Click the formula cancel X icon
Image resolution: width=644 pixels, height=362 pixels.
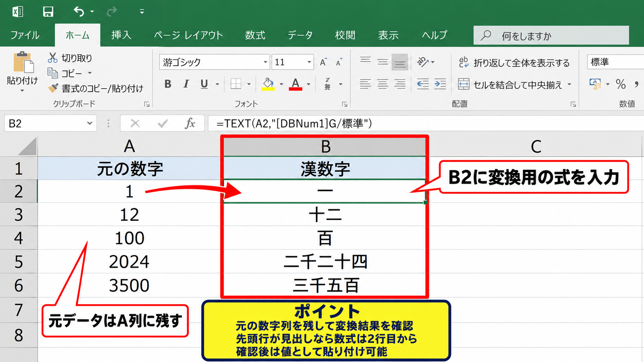coord(135,123)
